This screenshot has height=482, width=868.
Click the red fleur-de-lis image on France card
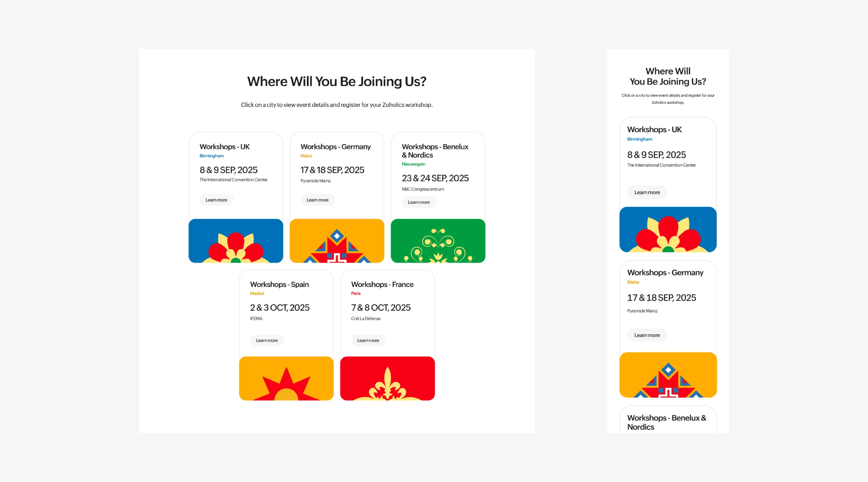coord(387,378)
